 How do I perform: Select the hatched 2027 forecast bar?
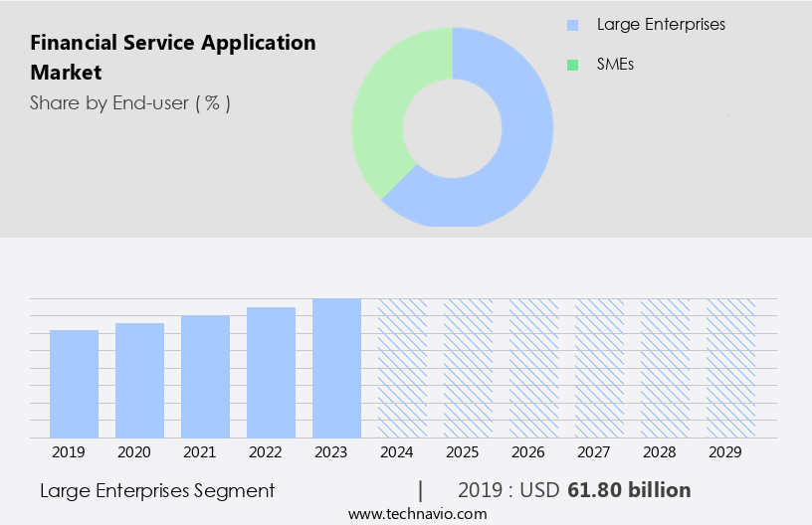point(599,368)
